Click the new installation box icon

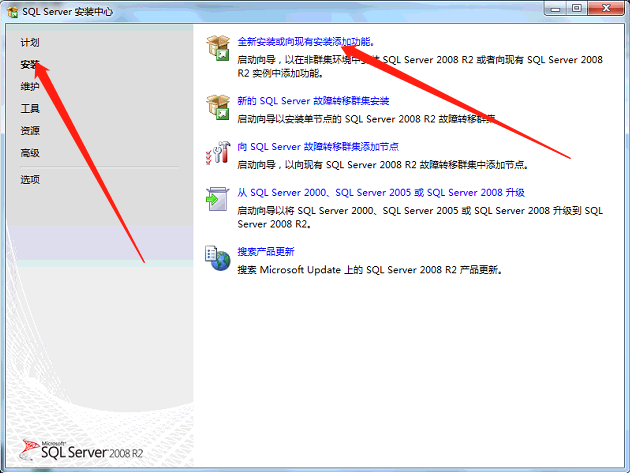217,49
